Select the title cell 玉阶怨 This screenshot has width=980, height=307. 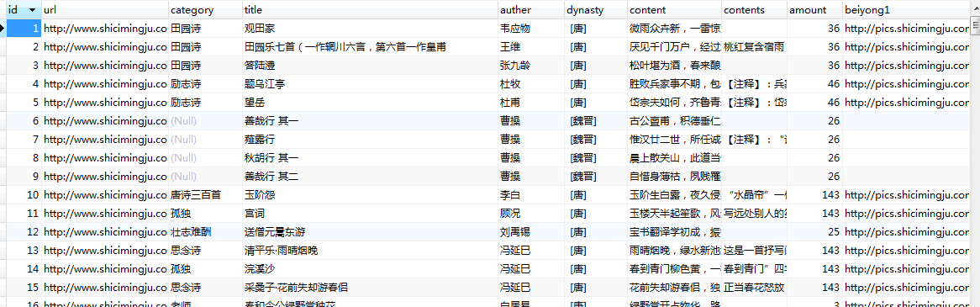point(371,194)
